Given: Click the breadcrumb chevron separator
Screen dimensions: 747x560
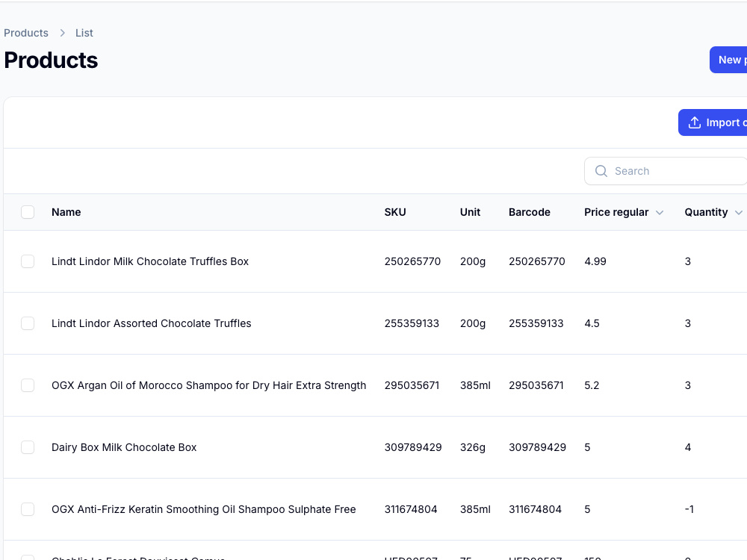Looking at the screenshot, I should 62,33.
